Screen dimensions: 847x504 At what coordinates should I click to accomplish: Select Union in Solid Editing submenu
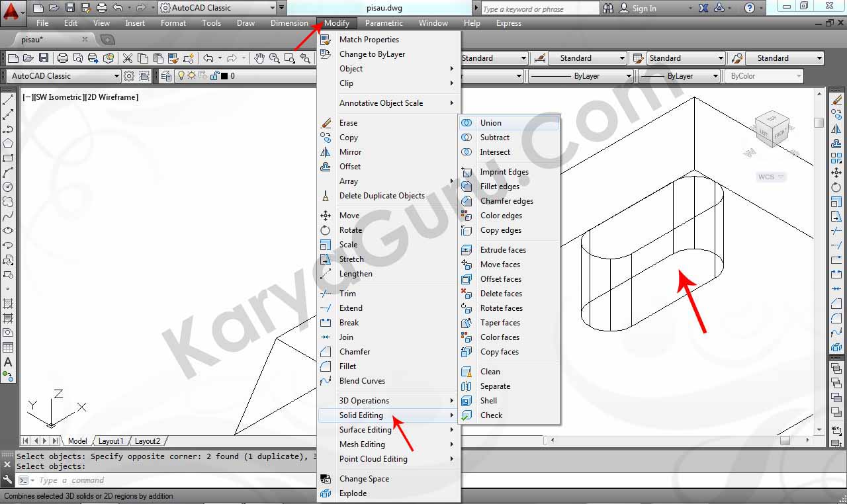[x=490, y=123]
